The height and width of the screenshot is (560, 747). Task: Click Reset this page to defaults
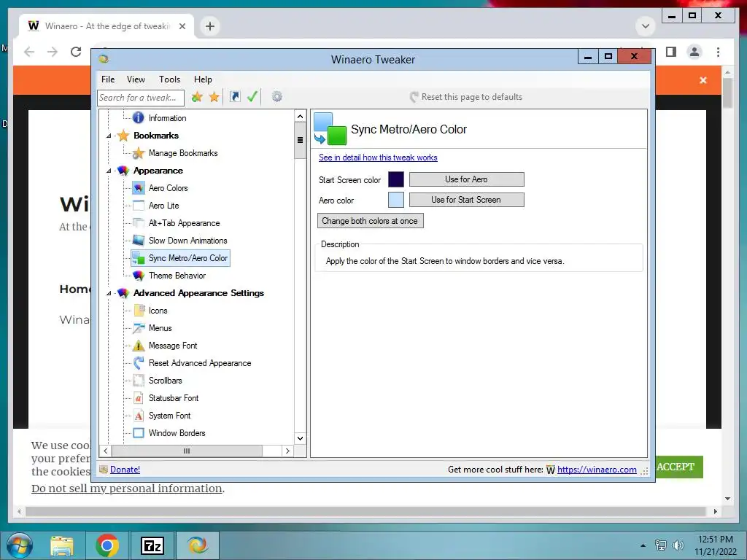pyautogui.click(x=466, y=97)
